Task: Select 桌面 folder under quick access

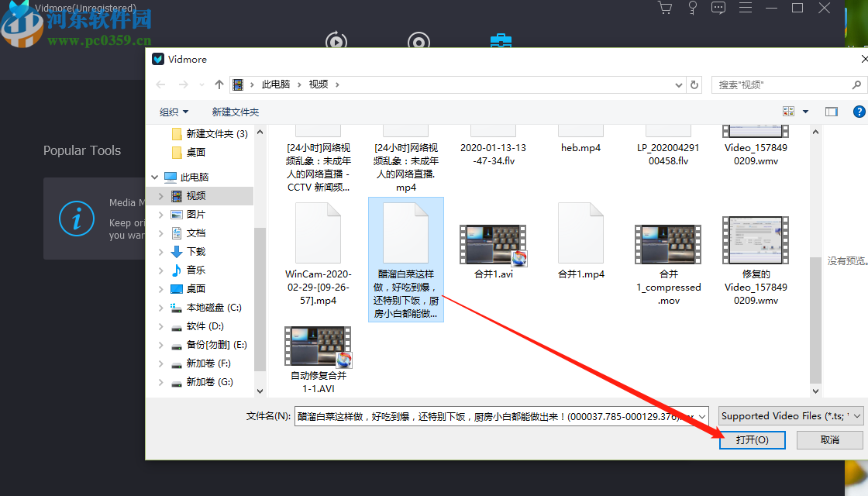Action: pyautogui.click(x=189, y=152)
